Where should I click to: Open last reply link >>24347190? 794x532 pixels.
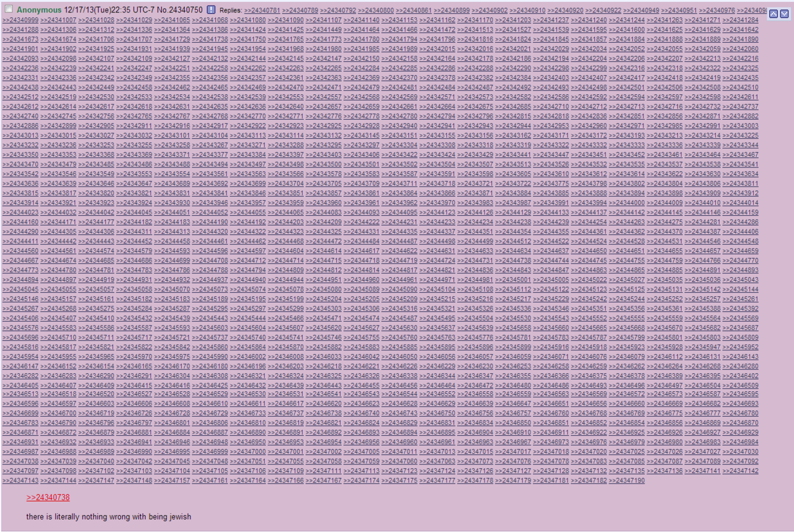(627, 481)
